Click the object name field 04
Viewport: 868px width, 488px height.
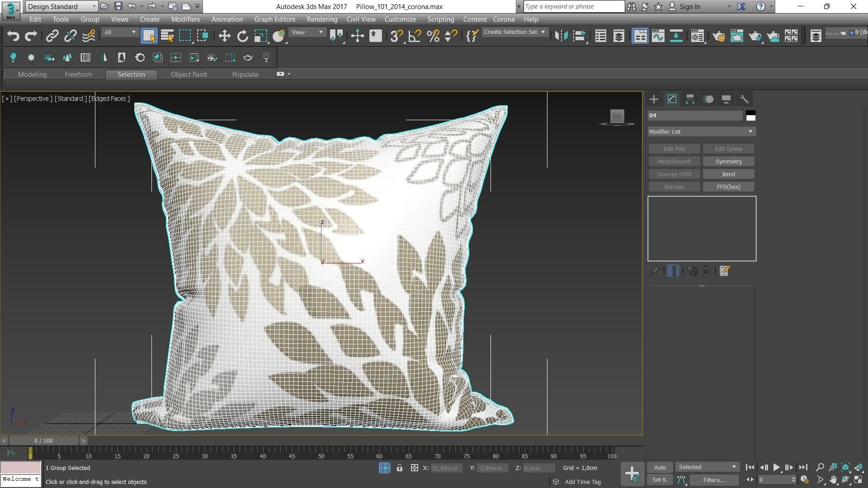tap(695, 116)
